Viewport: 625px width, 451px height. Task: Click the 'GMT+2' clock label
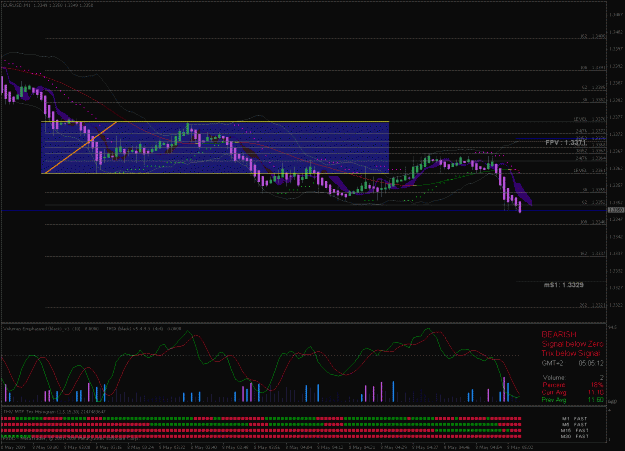(x=552, y=363)
